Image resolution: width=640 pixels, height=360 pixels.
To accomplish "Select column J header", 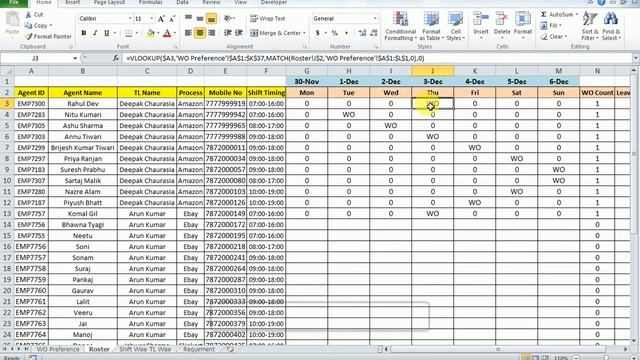I will click(x=433, y=71).
